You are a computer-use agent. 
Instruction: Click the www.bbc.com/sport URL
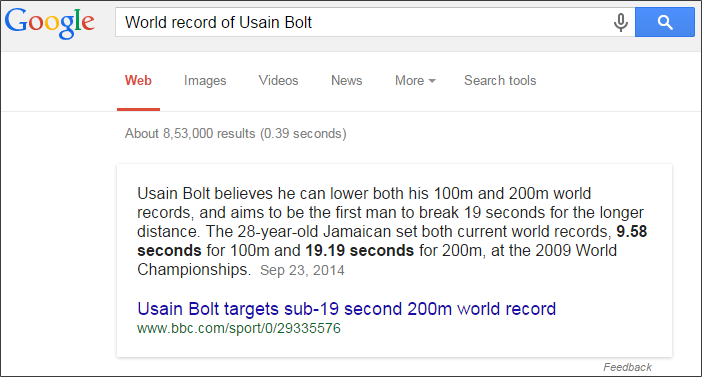239,328
